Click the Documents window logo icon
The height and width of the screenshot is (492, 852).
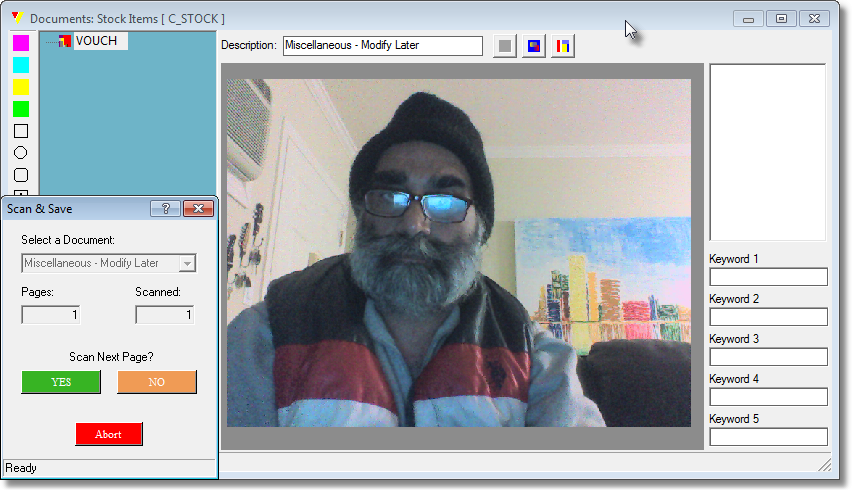tap(17, 18)
